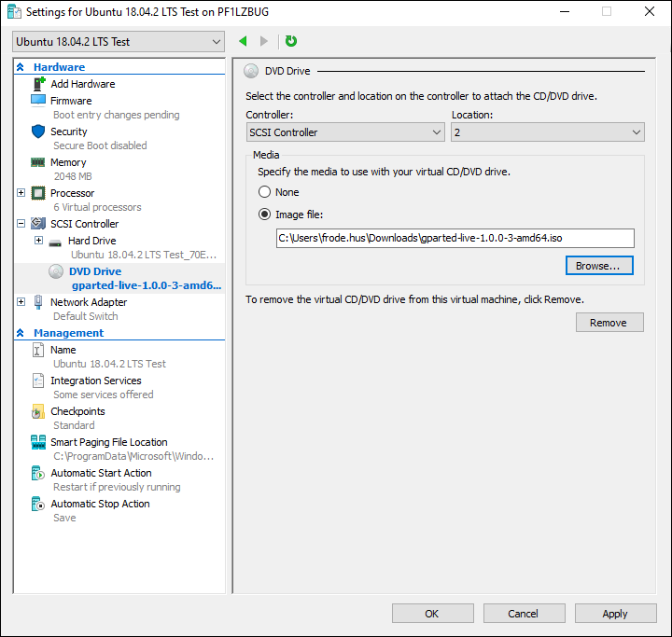Expand the Hard Drive tree node

tap(38, 241)
